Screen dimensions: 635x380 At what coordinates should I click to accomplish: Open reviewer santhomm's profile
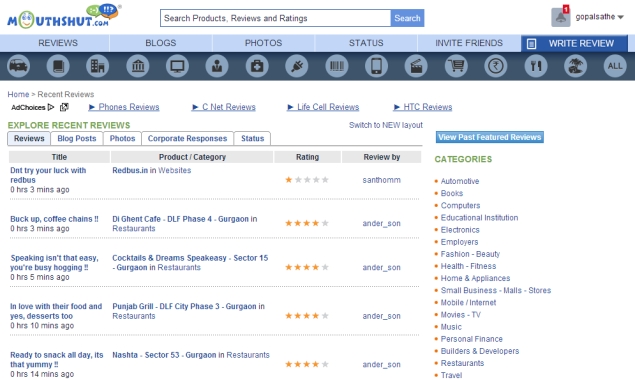coord(381,180)
